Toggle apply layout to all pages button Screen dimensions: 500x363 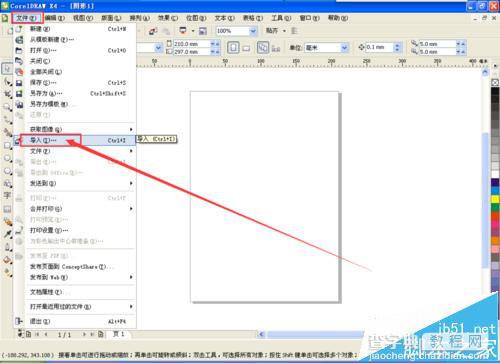click(263, 48)
